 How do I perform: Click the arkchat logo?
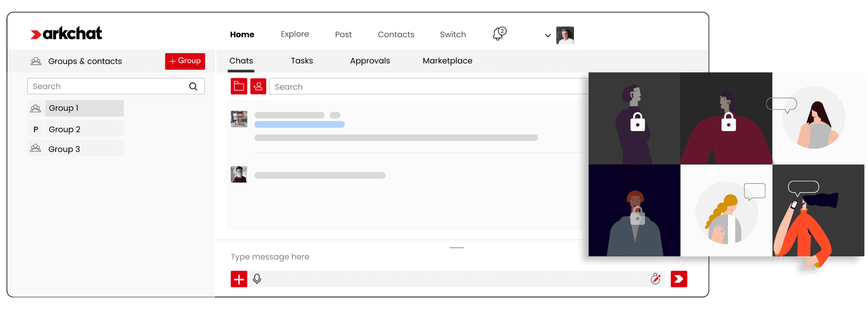tap(67, 34)
